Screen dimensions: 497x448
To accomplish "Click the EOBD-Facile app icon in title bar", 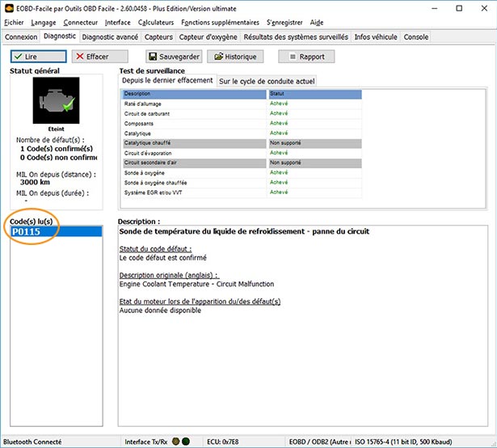I will [9, 9].
